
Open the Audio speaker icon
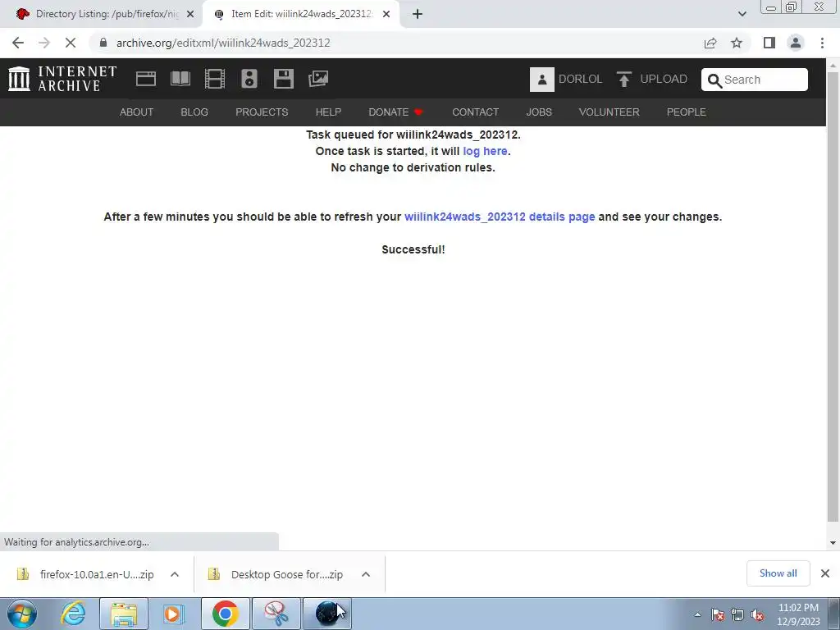coord(249,79)
